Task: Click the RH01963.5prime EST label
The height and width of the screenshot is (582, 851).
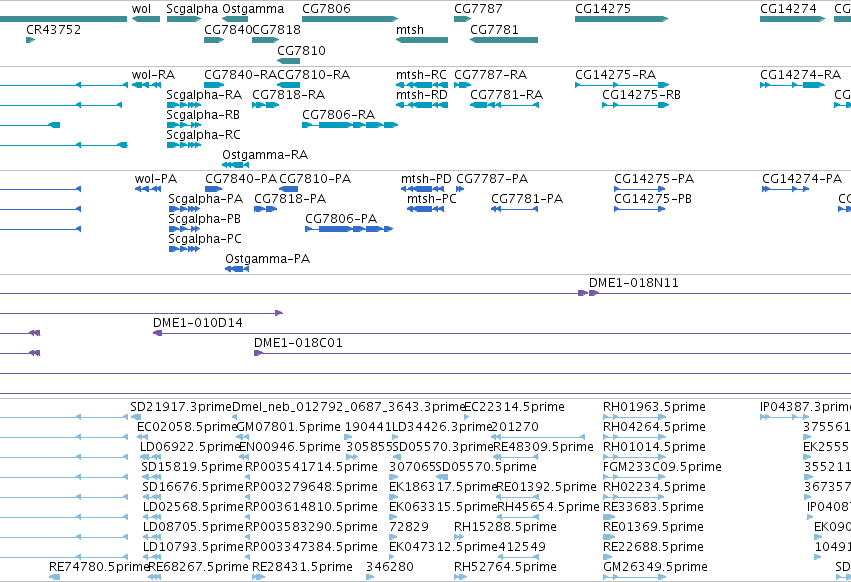Action: click(654, 407)
